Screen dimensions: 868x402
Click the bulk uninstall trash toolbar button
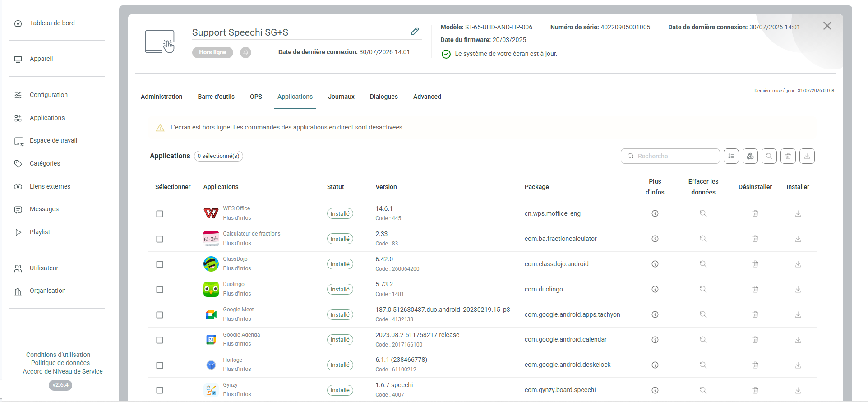pyautogui.click(x=788, y=156)
